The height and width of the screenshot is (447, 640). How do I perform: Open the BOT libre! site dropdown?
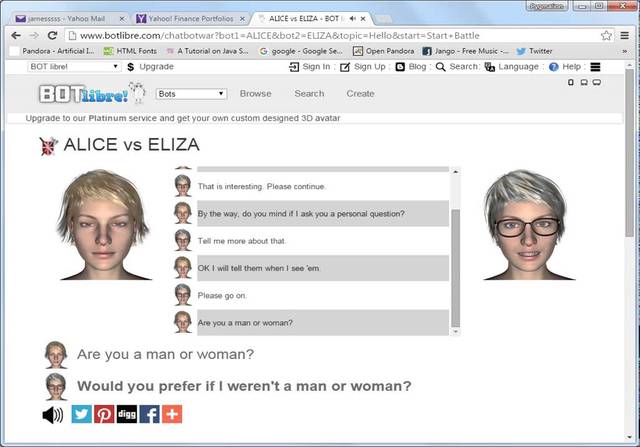tap(74, 67)
